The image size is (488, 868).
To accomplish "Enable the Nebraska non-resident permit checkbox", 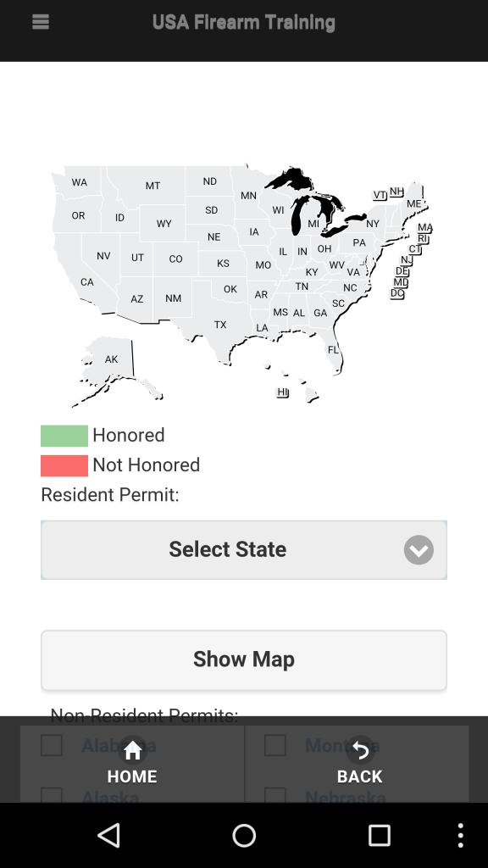I will [274, 797].
